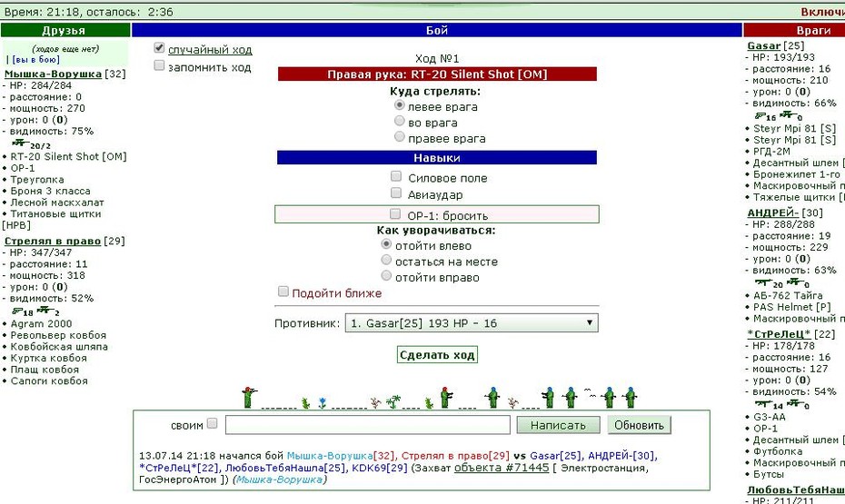Screen dimensions: 845x504
Task: Select the first blue-helmet soldier on the battlefield
Action: pyautogui.click(x=492, y=398)
